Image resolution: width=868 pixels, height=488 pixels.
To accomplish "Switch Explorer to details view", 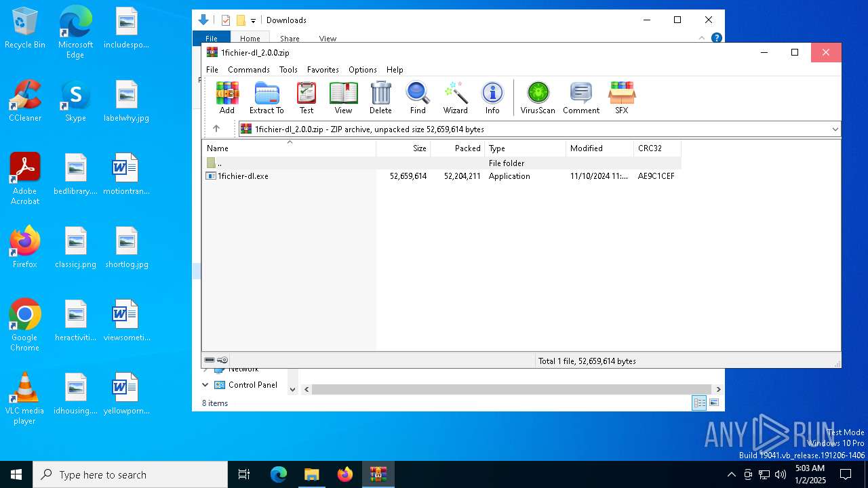I will pyautogui.click(x=699, y=403).
